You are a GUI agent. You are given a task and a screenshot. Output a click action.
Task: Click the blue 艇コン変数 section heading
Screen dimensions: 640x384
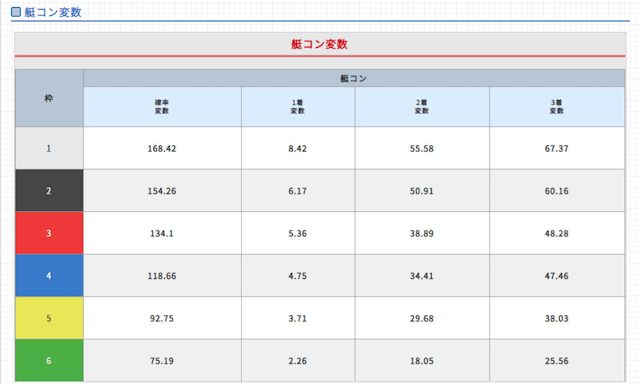[53, 12]
